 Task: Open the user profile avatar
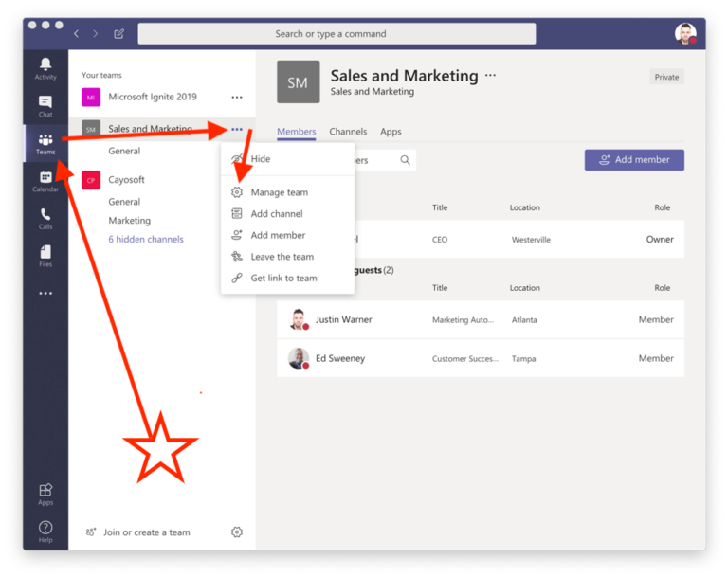(x=685, y=33)
